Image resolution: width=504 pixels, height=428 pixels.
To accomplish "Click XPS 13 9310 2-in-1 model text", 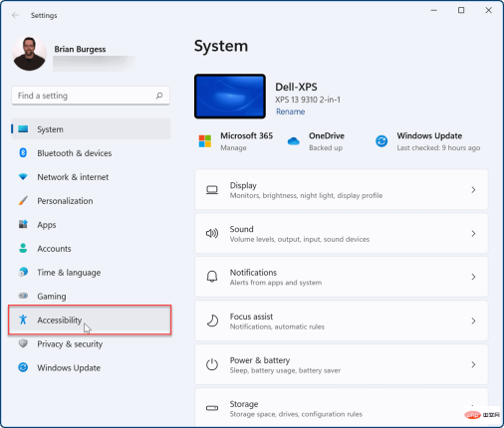I will (x=308, y=100).
